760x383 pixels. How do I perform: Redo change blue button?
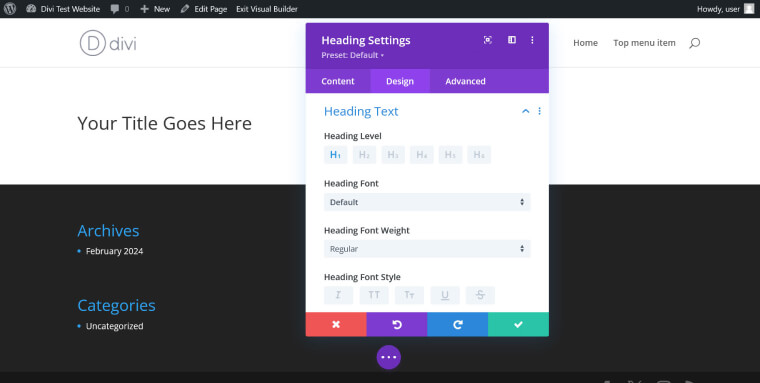point(458,324)
